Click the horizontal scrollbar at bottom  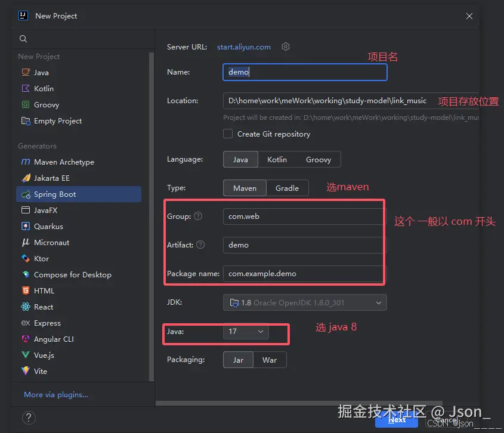pyautogui.click(x=299, y=403)
